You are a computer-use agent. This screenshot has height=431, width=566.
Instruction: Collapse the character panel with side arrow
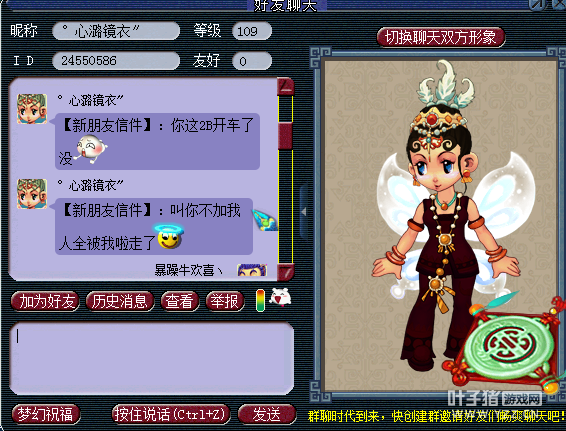pyautogui.click(x=304, y=212)
